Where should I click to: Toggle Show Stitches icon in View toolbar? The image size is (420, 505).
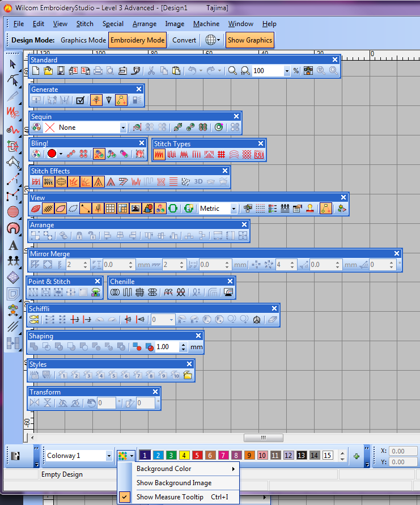click(48, 209)
